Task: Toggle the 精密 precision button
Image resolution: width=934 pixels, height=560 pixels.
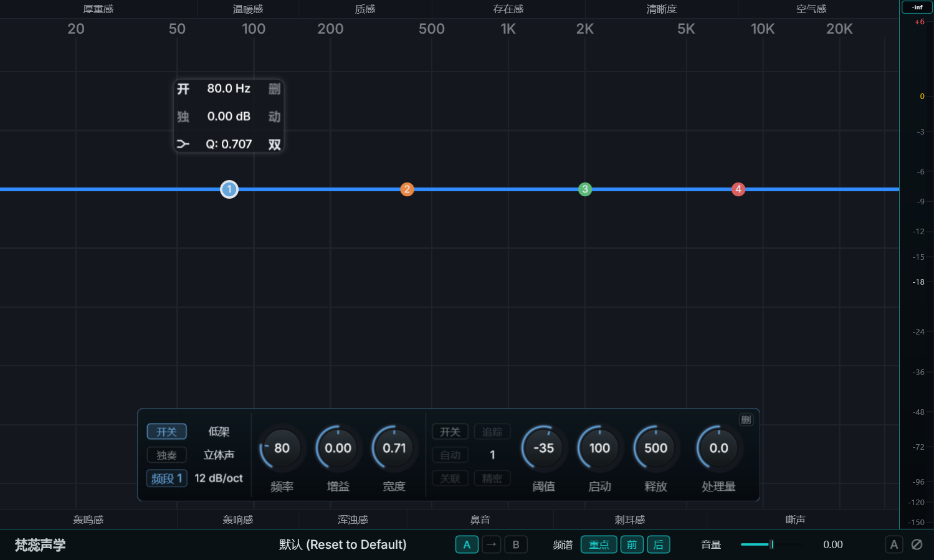Action: point(492,478)
